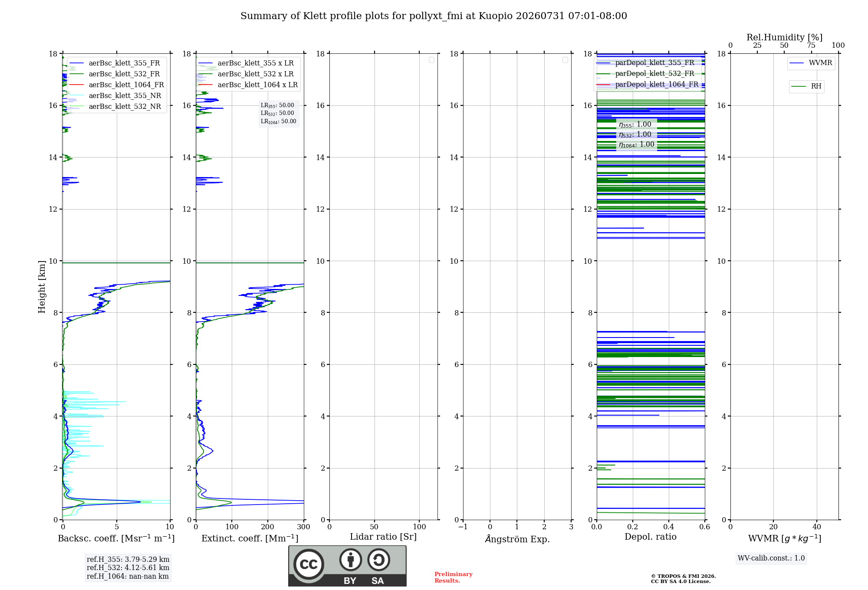Click the aerBsc_klett_532 x LR legend entry

click(x=246, y=74)
